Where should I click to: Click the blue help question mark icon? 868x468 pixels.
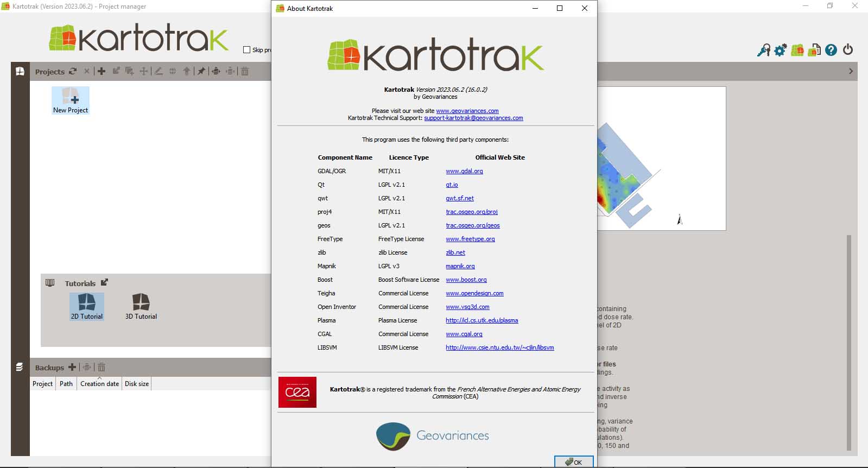(831, 50)
